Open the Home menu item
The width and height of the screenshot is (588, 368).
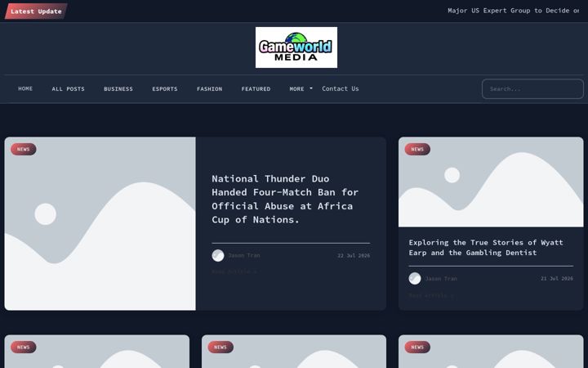click(x=25, y=88)
